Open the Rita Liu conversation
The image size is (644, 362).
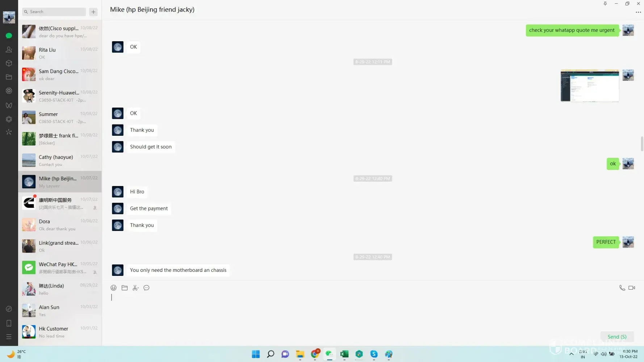pyautogui.click(x=60, y=53)
